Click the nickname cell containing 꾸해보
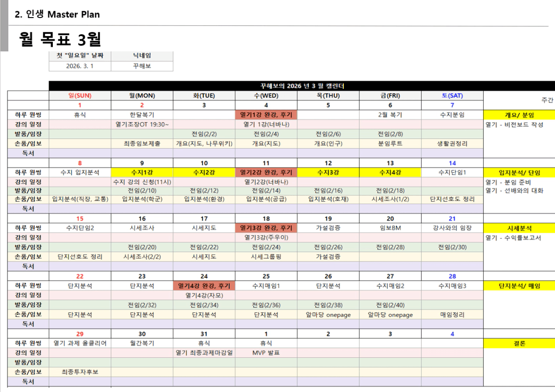Viewport: 555px width, 392px height. pos(142,66)
